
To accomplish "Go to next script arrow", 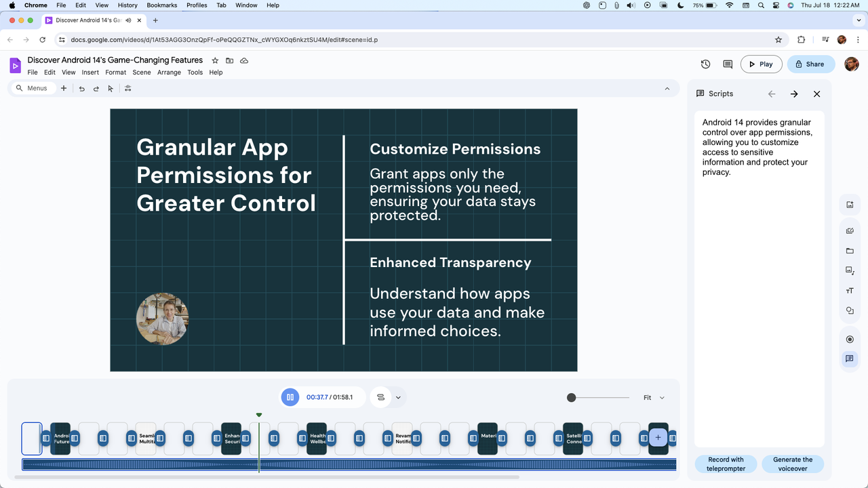I will 794,94.
